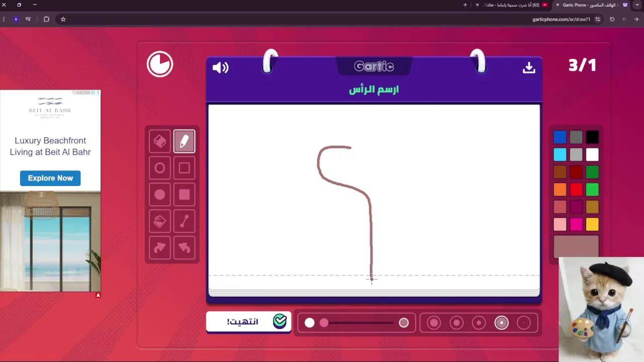The width and height of the screenshot is (644, 362).
Task: Open the AdChoices info icon
Action: (93, 93)
